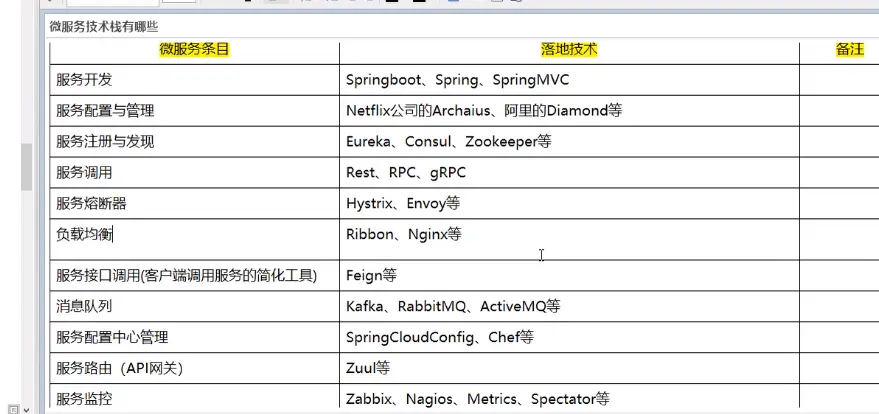Click the Rest、RPC、gRPC cell
879x414 pixels.
pos(569,173)
